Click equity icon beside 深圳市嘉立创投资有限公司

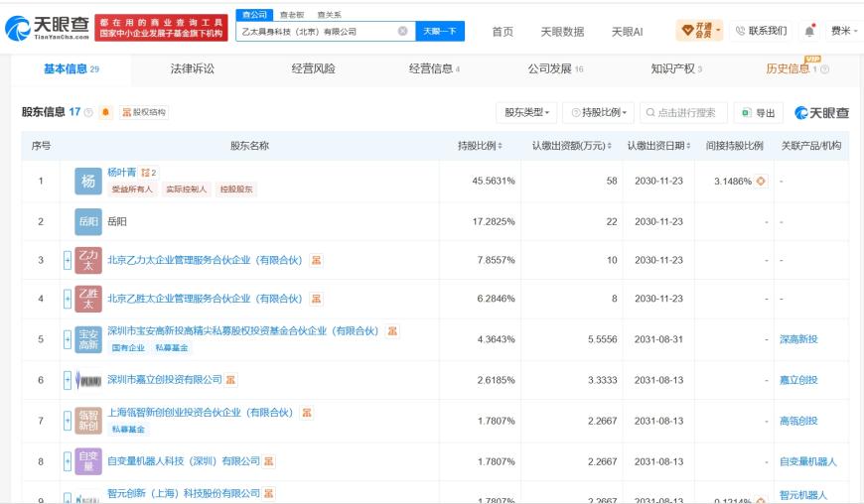coord(230,380)
